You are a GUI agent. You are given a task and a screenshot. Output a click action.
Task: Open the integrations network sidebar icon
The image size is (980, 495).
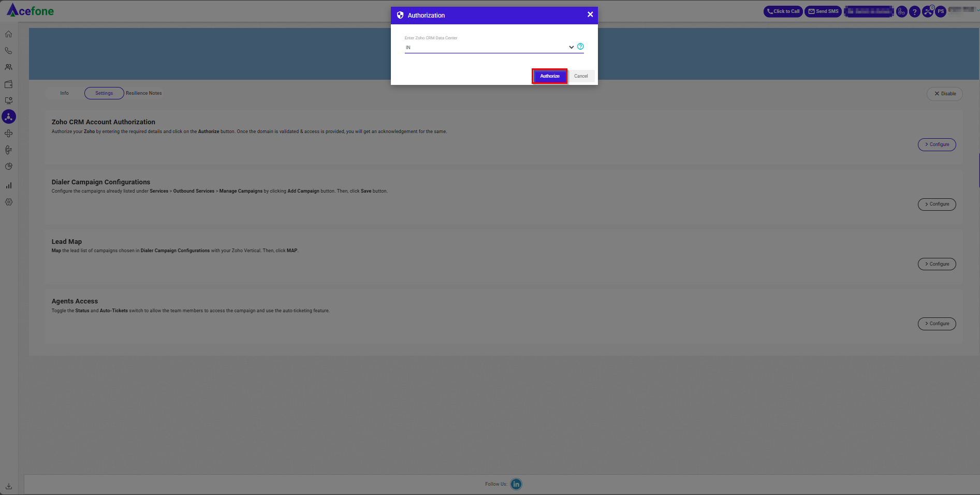coord(9,117)
